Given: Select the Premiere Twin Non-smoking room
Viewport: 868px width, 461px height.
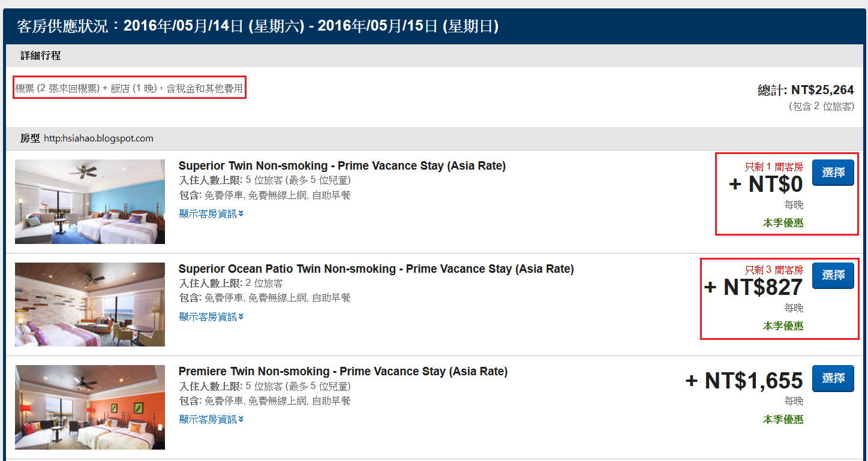Looking at the screenshot, I should [833, 378].
